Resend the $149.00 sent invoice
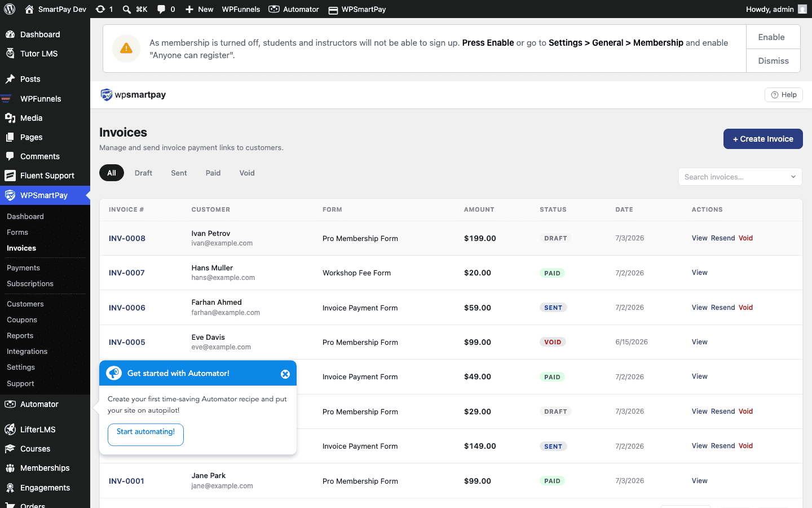This screenshot has width=812, height=508. coord(723,446)
